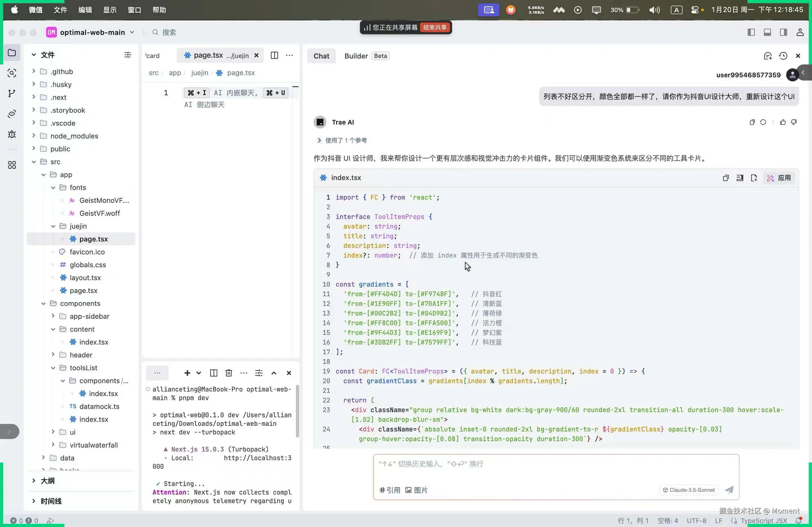812x527 pixels.
Task: Open new terminal type dropdown arrow
Action: coord(198,373)
